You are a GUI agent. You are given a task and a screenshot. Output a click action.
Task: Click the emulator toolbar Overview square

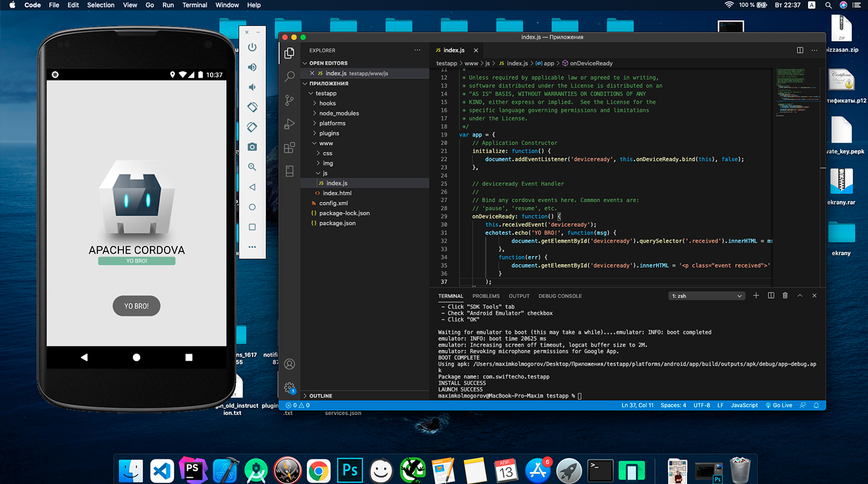252,227
